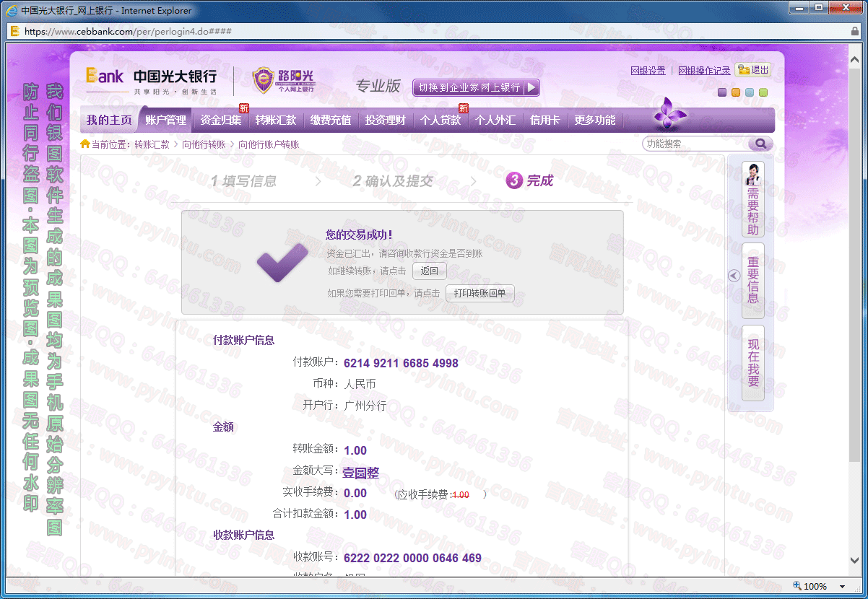The height and width of the screenshot is (599, 868).
Task: Go to the 转账汇款 menu
Action: point(276,120)
